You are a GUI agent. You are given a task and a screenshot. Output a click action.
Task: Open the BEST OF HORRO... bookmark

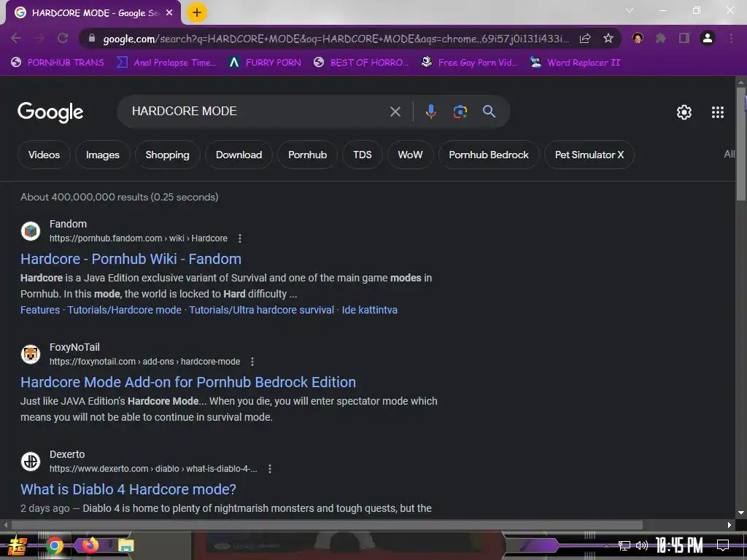click(x=361, y=63)
